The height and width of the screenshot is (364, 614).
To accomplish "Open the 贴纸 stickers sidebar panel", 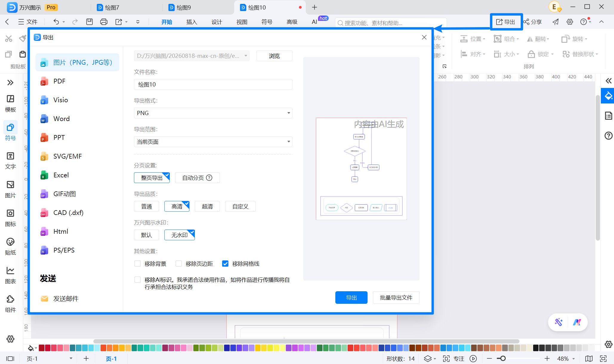I will click(x=10, y=247).
